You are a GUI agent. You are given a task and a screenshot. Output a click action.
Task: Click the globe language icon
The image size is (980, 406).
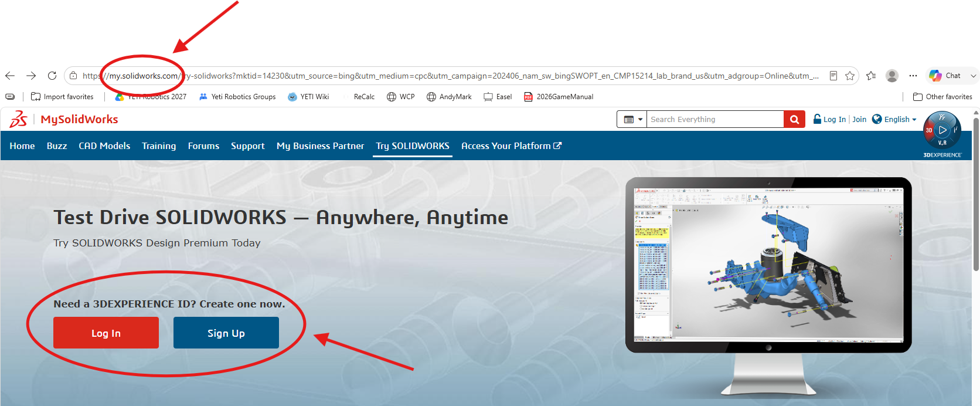point(877,119)
